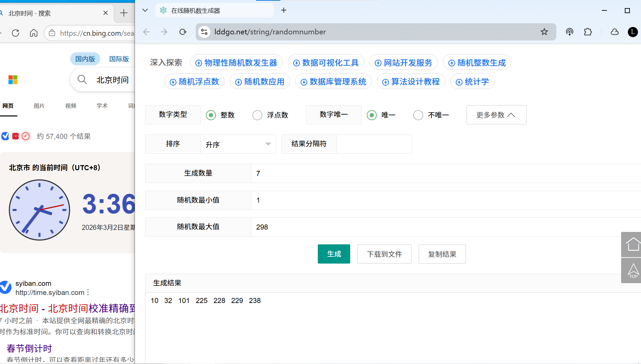Click the search magnifier icon in Bing
Viewport: 641px width, 364px height.
point(82,80)
